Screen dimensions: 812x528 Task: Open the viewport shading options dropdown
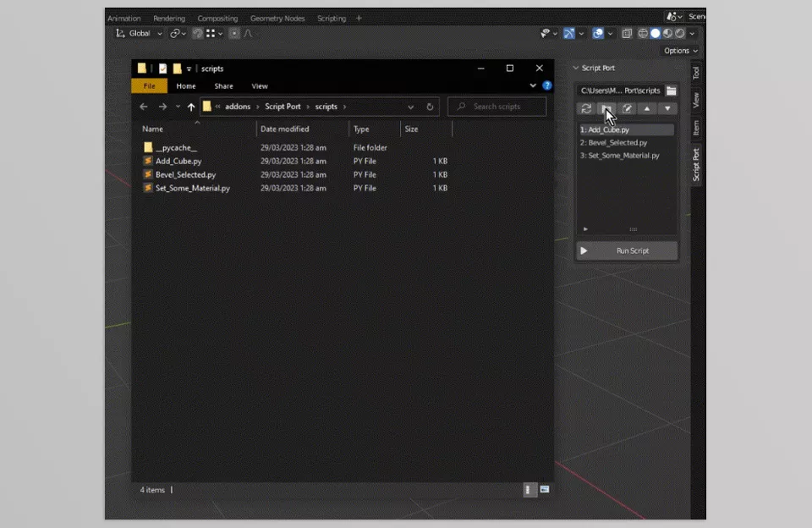tap(692, 33)
